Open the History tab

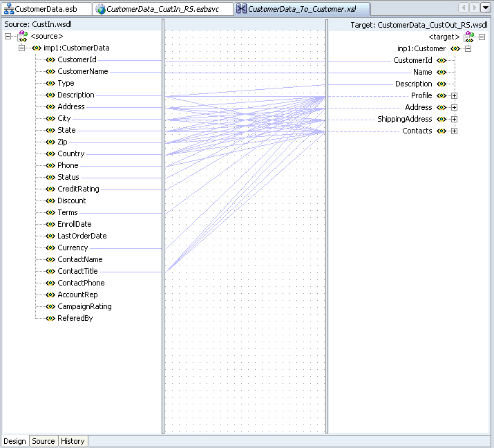point(73,441)
